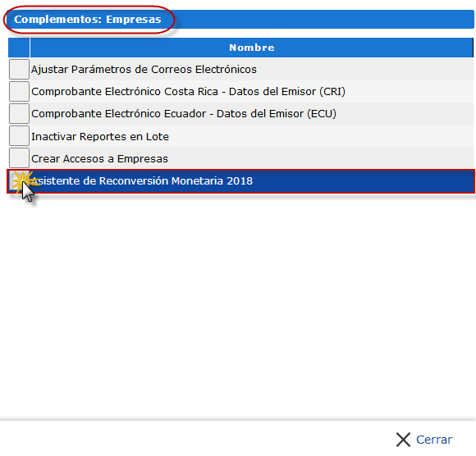Click the Complementos: Empresas title label

click(88, 20)
